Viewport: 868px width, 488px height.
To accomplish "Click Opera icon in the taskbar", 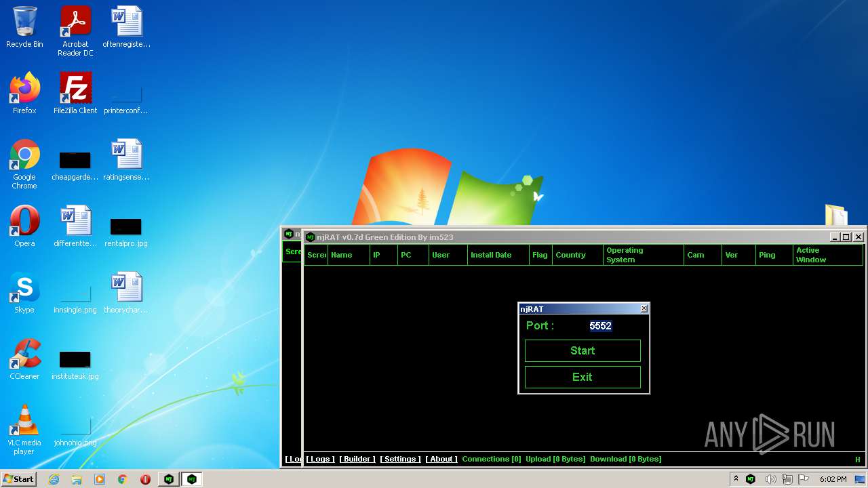I will click(x=145, y=479).
